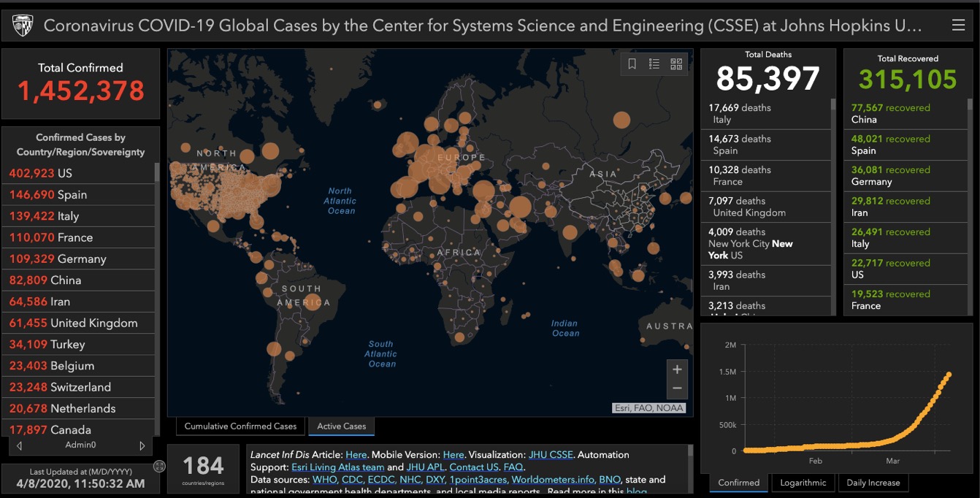This screenshot has width=980, height=498.
Task: Open the DXY data source link
Action: pyautogui.click(x=436, y=480)
